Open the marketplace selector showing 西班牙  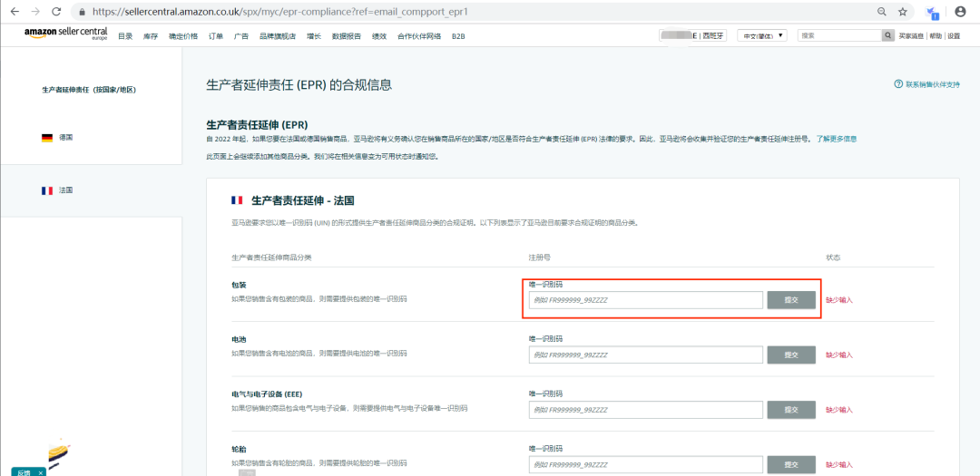[692, 35]
